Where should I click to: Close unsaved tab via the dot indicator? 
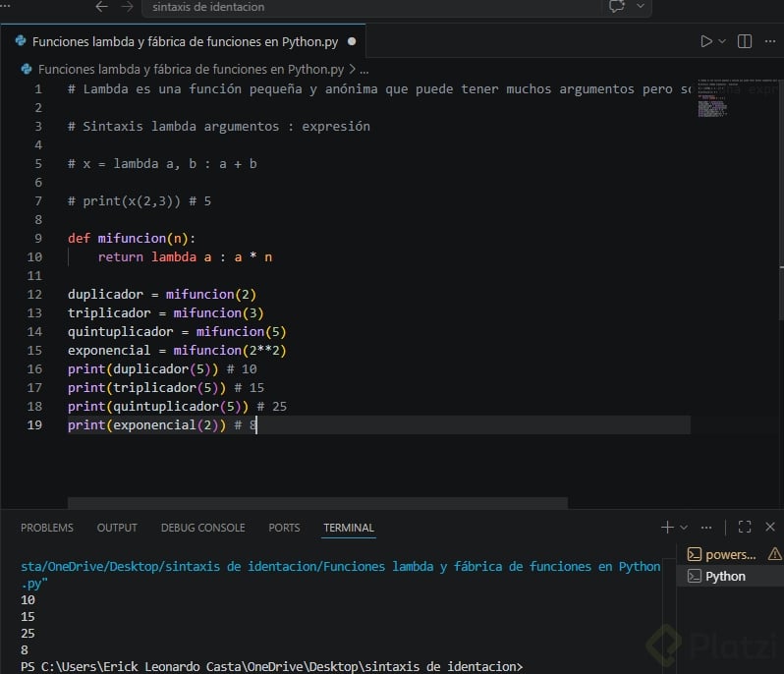pyautogui.click(x=351, y=42)
